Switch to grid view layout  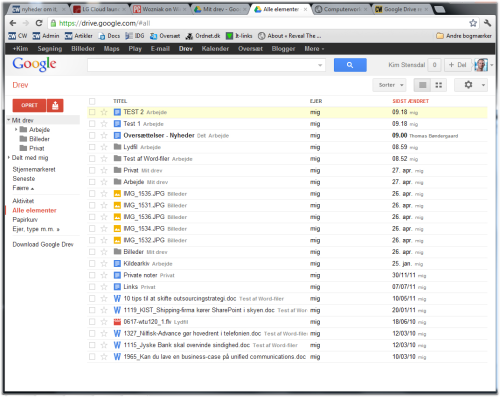(439, 85)
